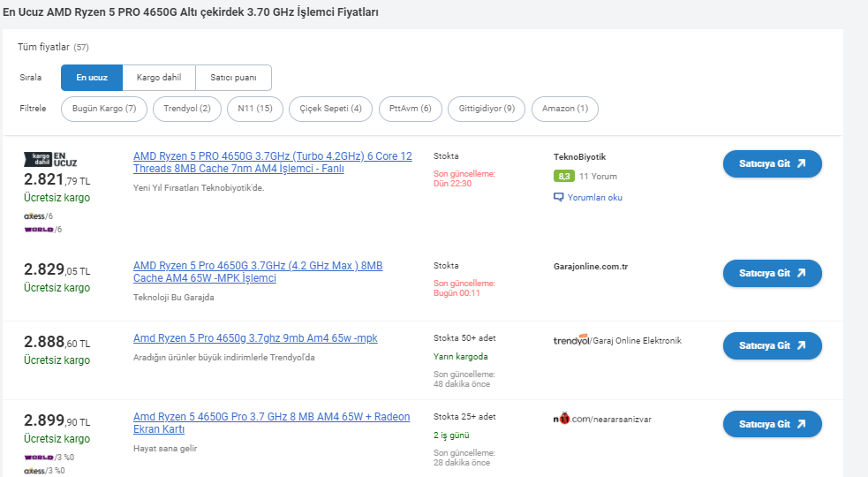The image size is (868, 477).
Task: Read TeknoBiyotik reviews via Yorumları oku
Action: pyautogui.click(x=594, y=197)
